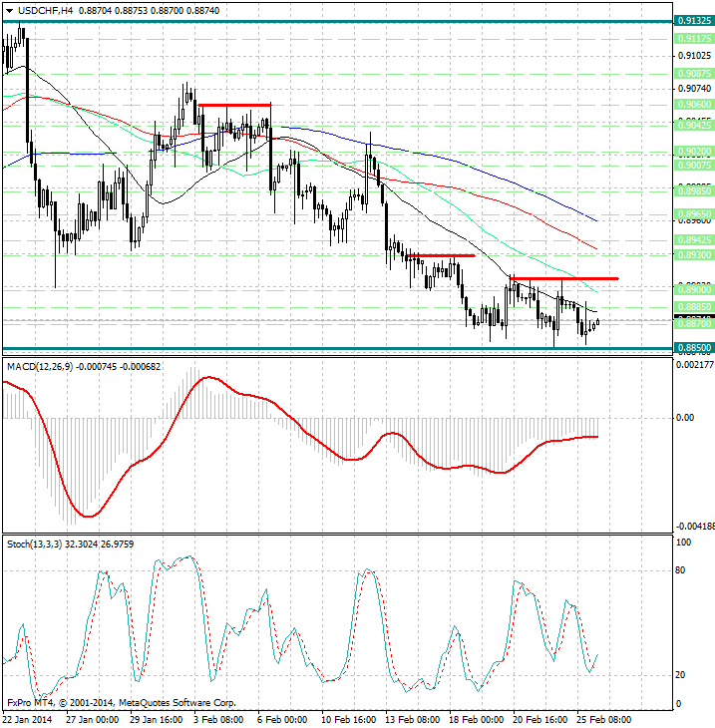Select the MACD 0.002177 scale value
Viewport: 715px width, 728px height.
pyautogui.click(x=695, y=365)
